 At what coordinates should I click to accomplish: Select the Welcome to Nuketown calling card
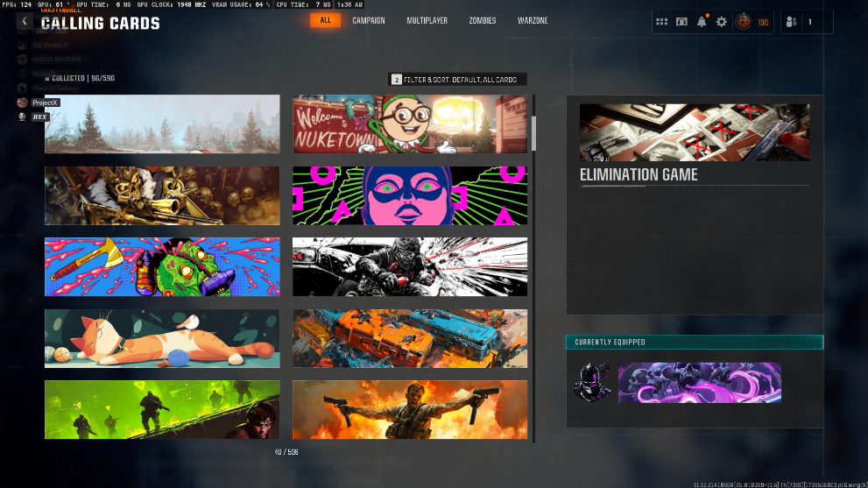pyautogui.click(x=410, y=124)
